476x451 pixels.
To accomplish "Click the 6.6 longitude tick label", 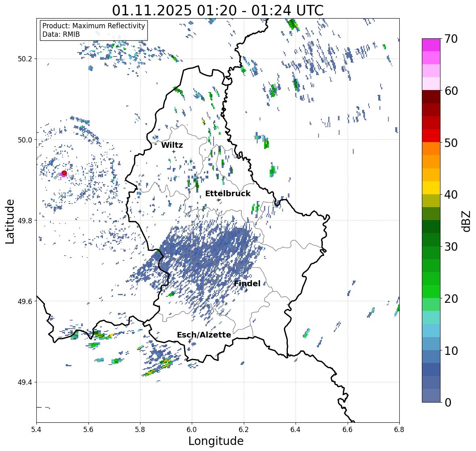I will click(x=348, y=430).
